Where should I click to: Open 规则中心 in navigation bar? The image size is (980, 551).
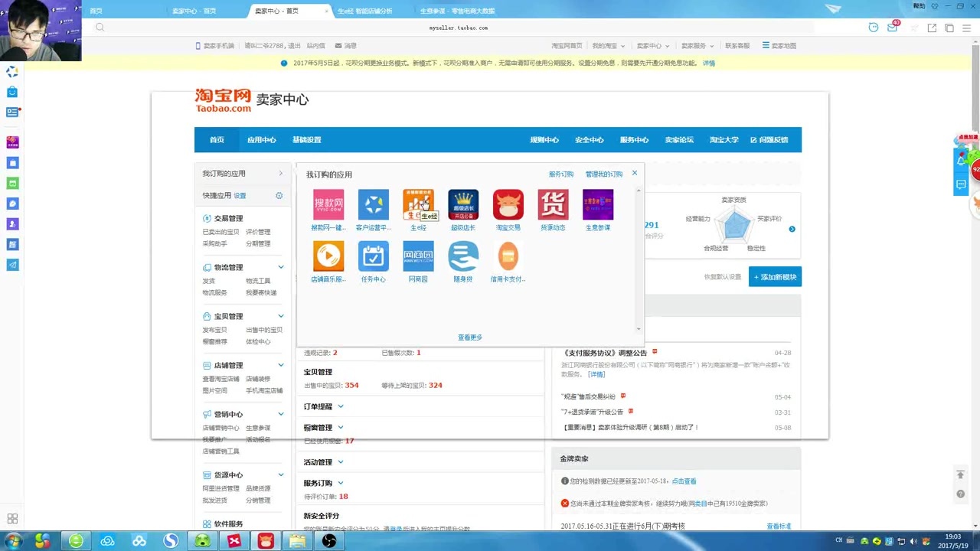(544, 140)
